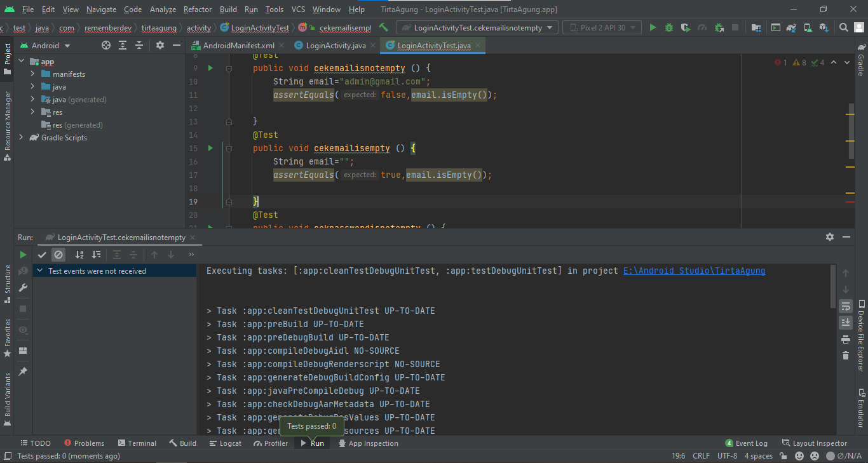Open the AVD Manager icon
This screenshot has height=463, width=868.
tap(808, 28)
